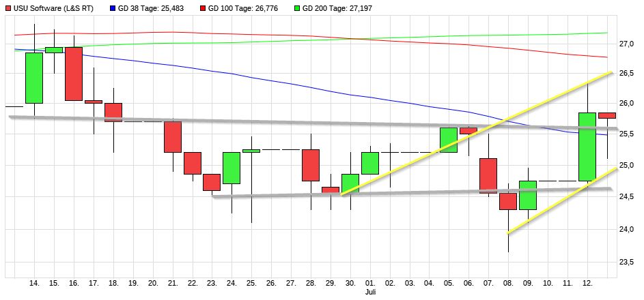Click the '01.' date axis label
Image resolution: width=644 pixels, height=300 pixels.
[x=370, y=283]
